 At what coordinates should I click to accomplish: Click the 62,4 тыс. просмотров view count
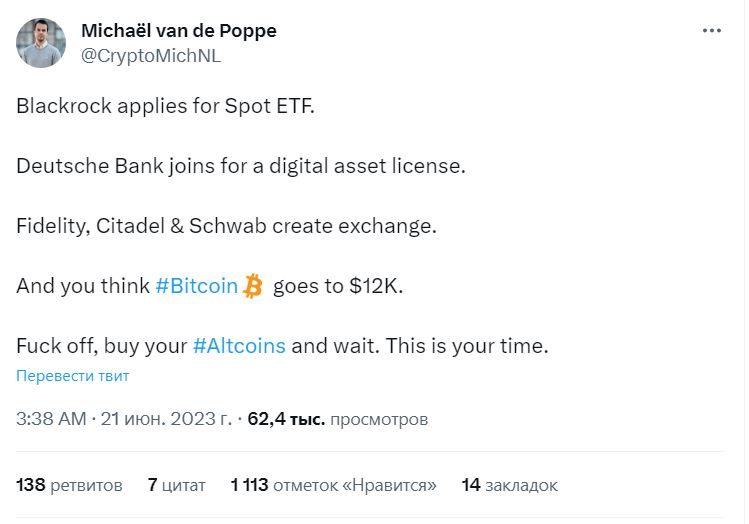[x=338, y=419]
